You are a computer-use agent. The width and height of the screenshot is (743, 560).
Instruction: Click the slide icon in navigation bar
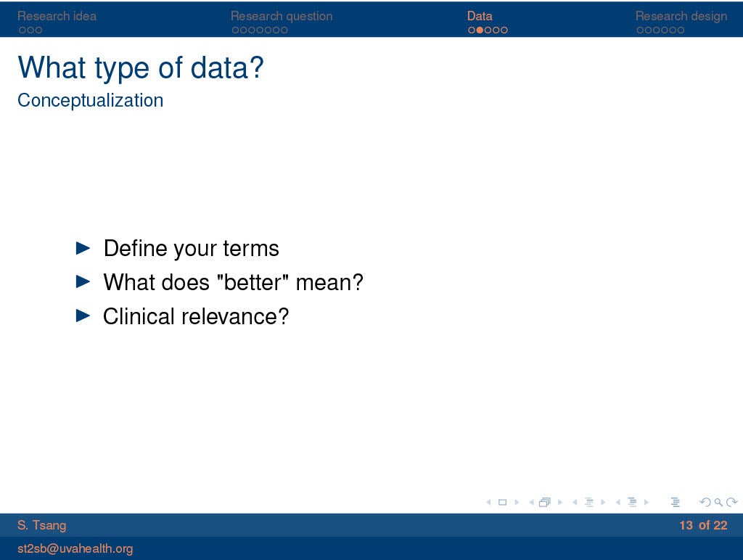(x=501, y=502)
